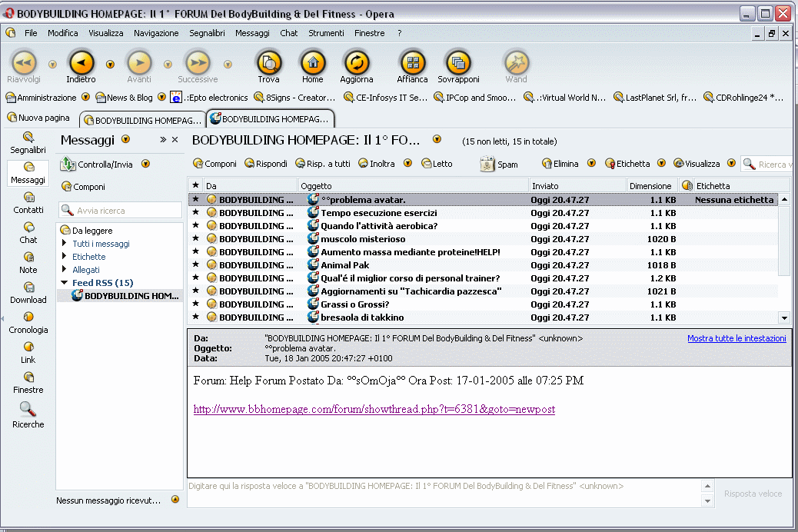Open the Home toolbar icon
This screenshot has width=798, height=532.
(312, 63)
